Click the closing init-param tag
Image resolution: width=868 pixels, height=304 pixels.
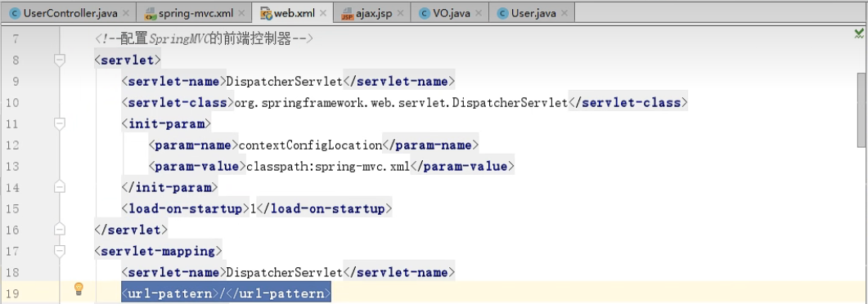pos(170,188)
